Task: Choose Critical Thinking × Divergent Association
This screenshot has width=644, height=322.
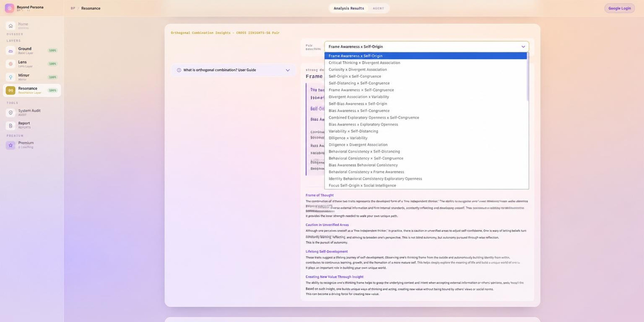Action: tap(425, 63)
